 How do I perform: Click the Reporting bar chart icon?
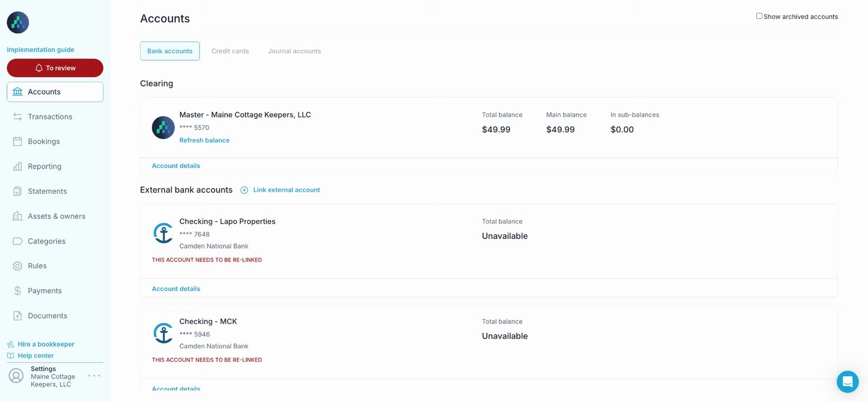click(x=17, y=166)
